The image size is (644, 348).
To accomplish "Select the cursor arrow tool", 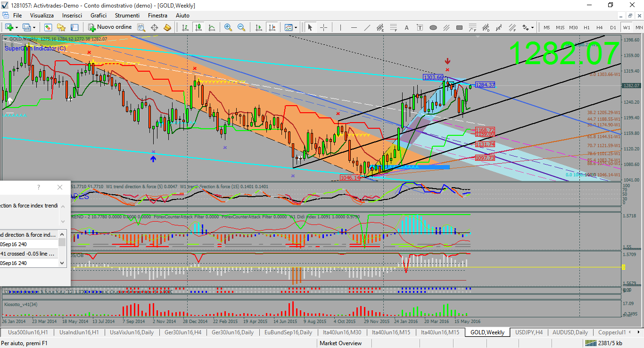I will pos(310,27).
